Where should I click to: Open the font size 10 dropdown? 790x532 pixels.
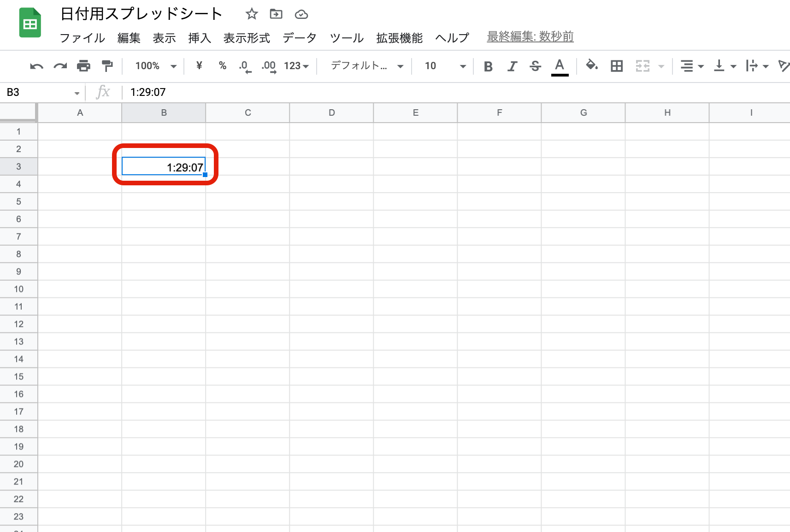445,66
